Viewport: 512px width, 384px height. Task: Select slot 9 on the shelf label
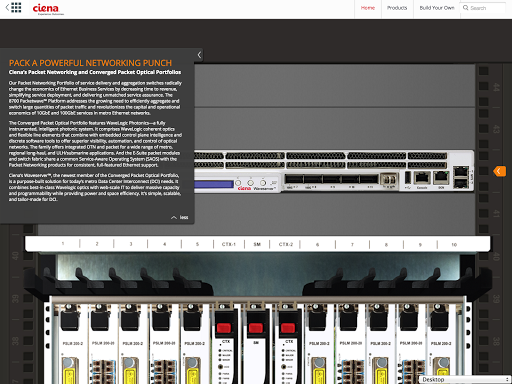(420, 244)
